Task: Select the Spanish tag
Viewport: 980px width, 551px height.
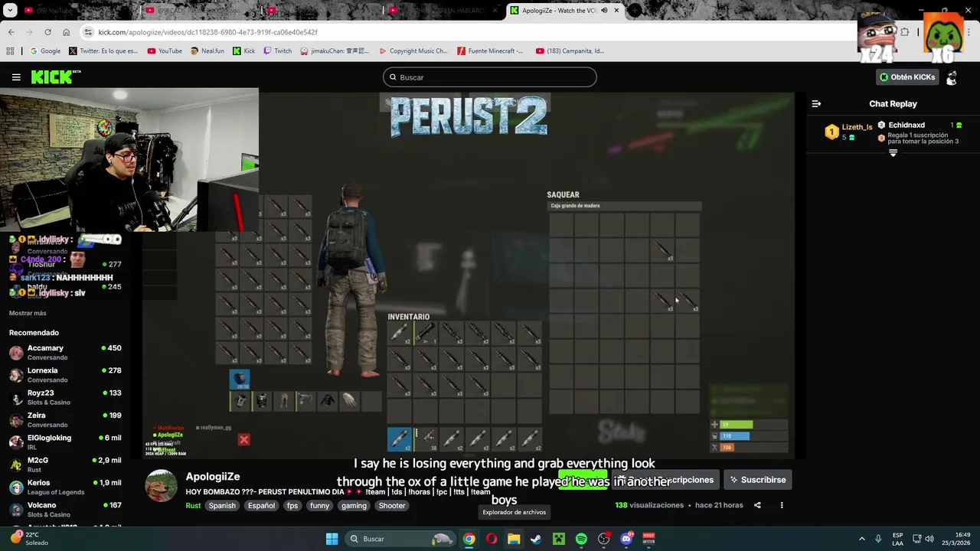Action: pos(222,505)
